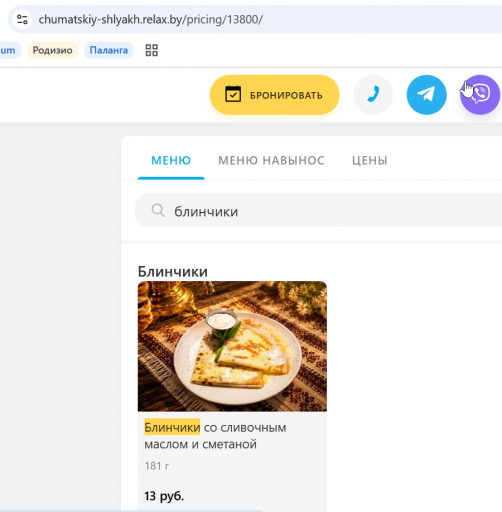Click the Бронировать booking button
The width and height of the screenshot is (502, 512).
(275, 95)
